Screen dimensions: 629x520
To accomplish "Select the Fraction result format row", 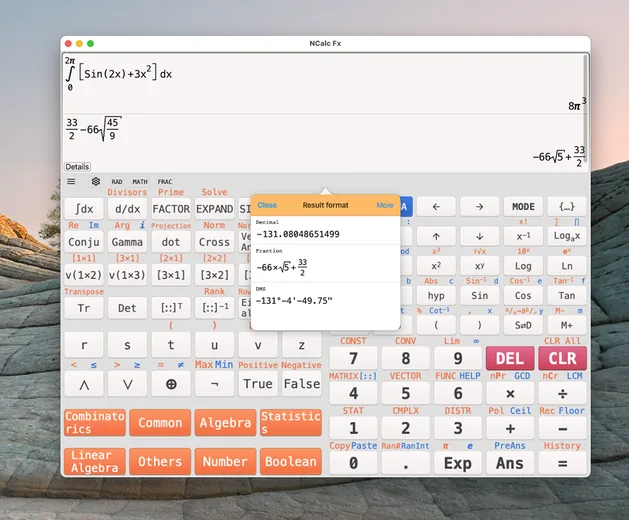I will 325,264.
